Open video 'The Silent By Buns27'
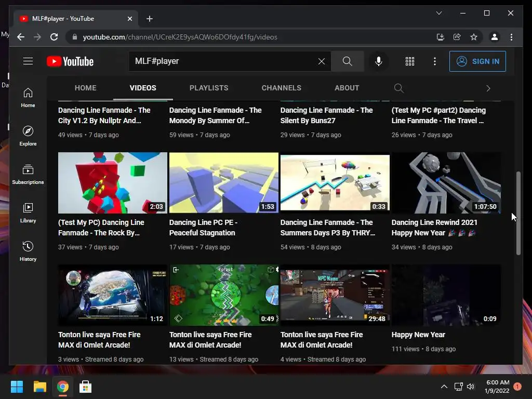 (x=326, y=115)
